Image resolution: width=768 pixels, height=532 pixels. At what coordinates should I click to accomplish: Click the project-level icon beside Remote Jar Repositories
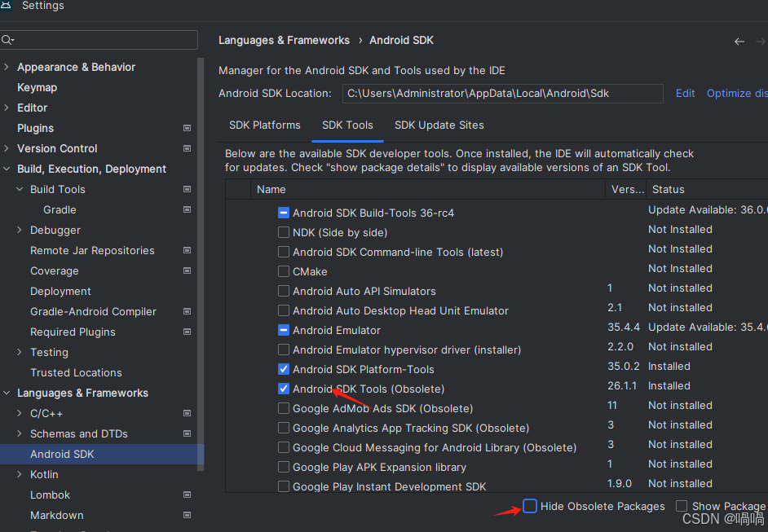coord(187,251)
